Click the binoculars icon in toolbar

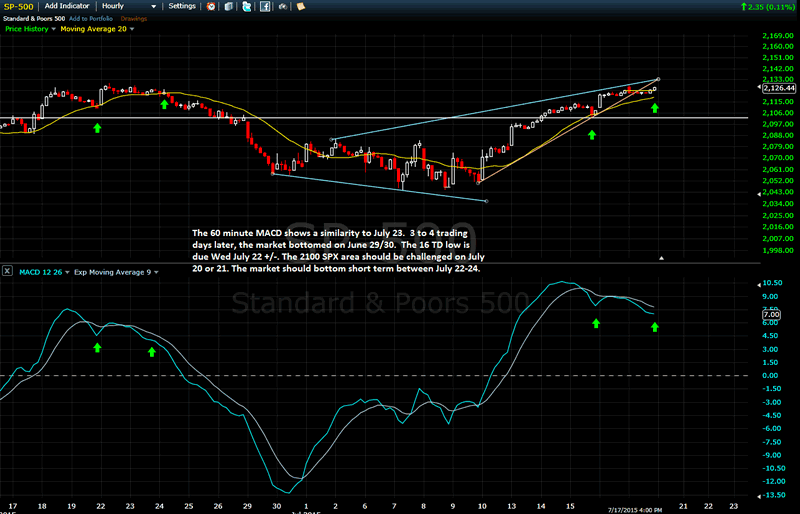[x=283, y=7]
